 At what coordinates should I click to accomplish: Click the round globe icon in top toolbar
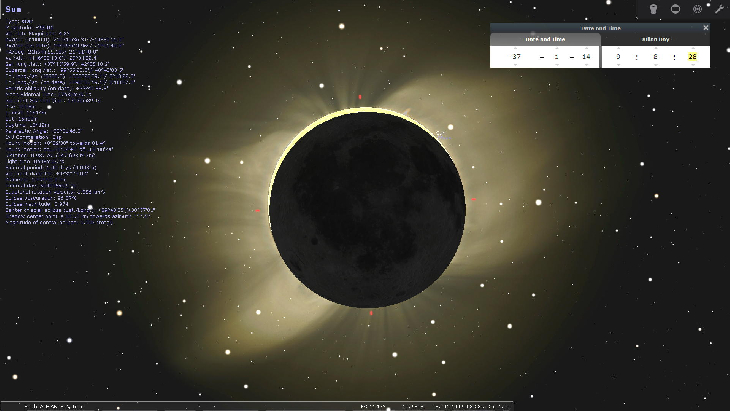(x=698, y=9)
